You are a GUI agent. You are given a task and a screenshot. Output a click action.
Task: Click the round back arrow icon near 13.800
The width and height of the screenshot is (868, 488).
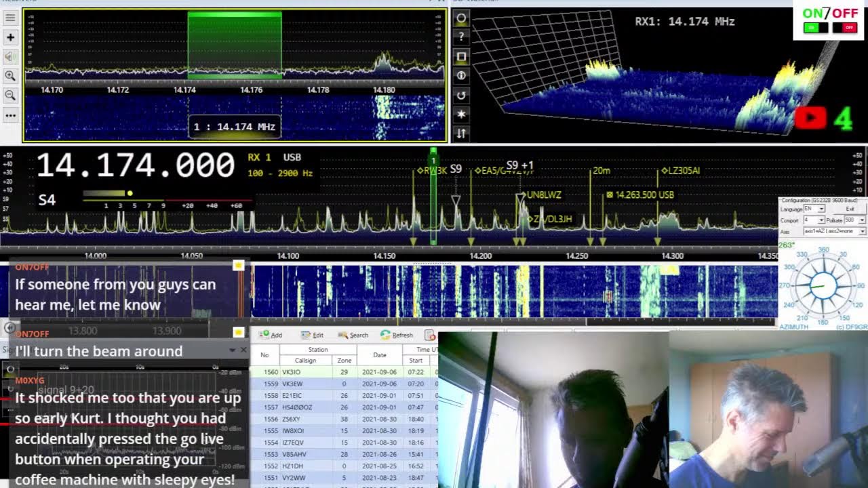pyautogui.click(x=10, y=328)
